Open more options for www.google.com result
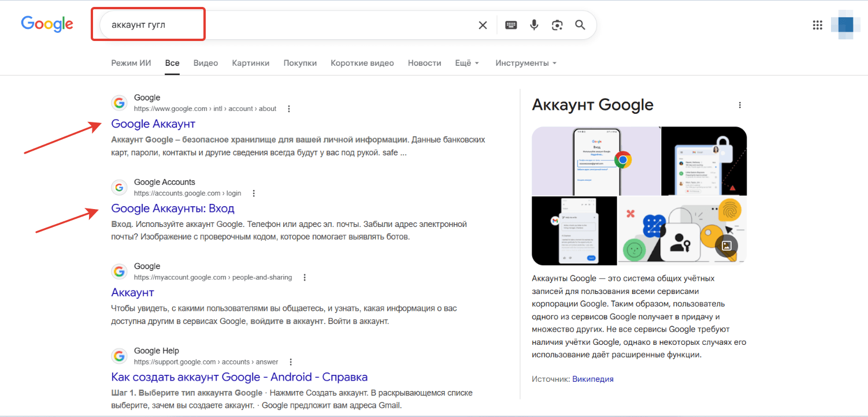Screen dimensions: 868x417 pyautogui.click(x=289, y=109)
